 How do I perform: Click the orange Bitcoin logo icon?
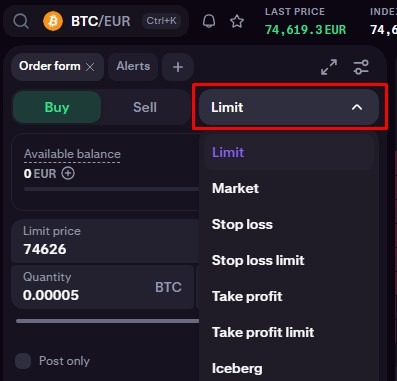[x=53, y=21]
